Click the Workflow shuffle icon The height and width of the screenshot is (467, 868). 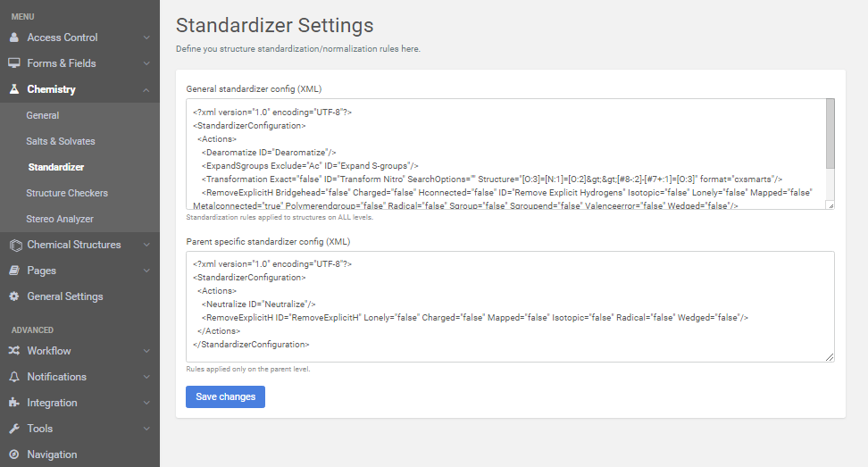[x=14, y=351]
